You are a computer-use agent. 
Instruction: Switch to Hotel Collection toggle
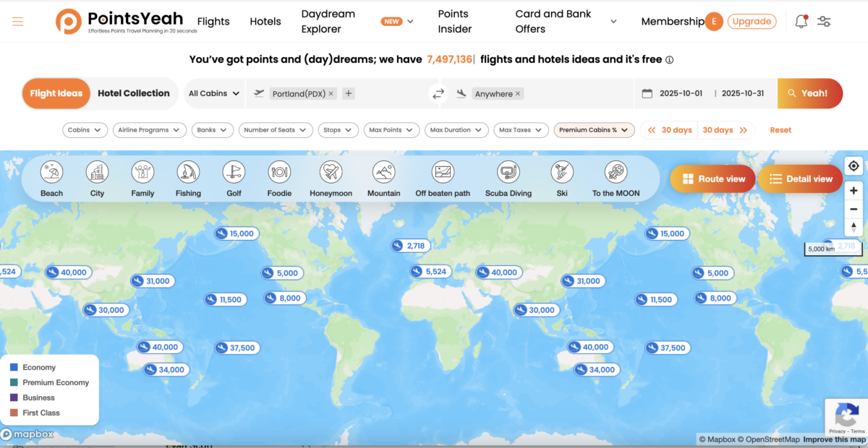tap(134, 93)
